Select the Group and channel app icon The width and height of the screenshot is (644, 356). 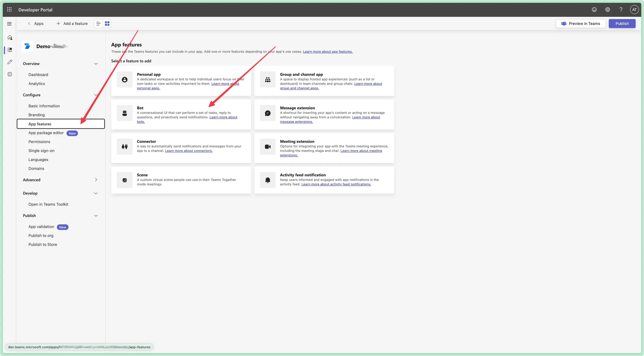pyautogui.click(x=268, y=80)
